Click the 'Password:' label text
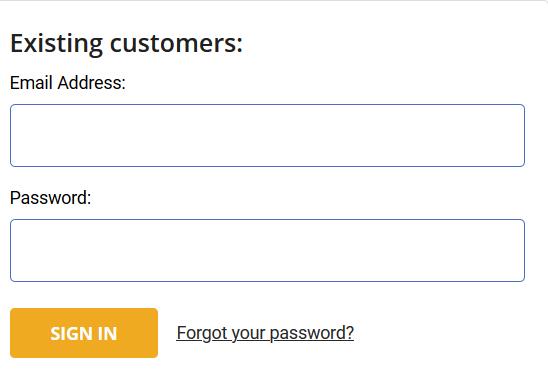This screenshot has height=373, width=548. click(51, 198)
